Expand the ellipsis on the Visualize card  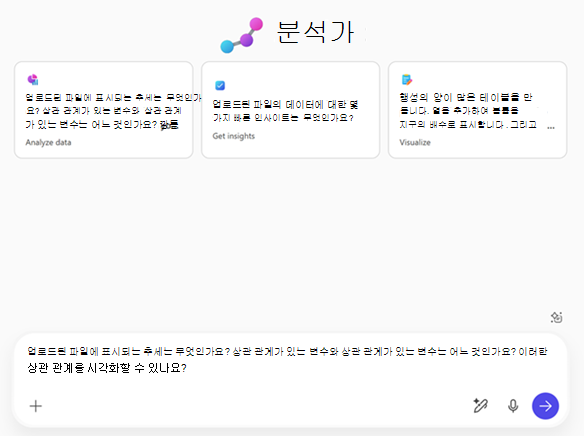[551, 127]
